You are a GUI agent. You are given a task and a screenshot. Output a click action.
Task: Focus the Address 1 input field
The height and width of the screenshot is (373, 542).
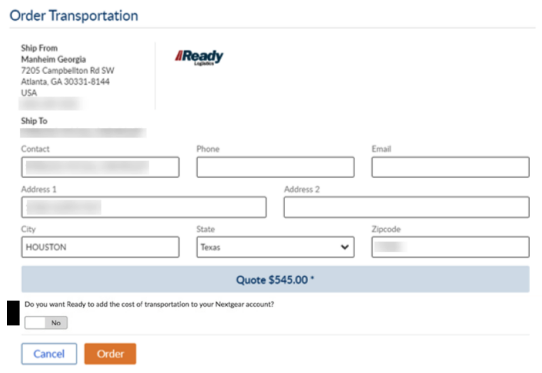pyautogui.click(x=144, y=207)
